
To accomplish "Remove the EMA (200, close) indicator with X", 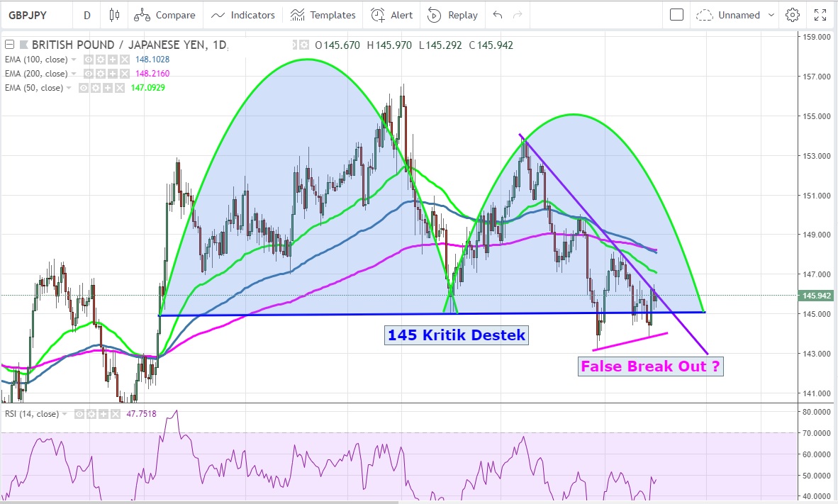I will [x=124, y=74].
